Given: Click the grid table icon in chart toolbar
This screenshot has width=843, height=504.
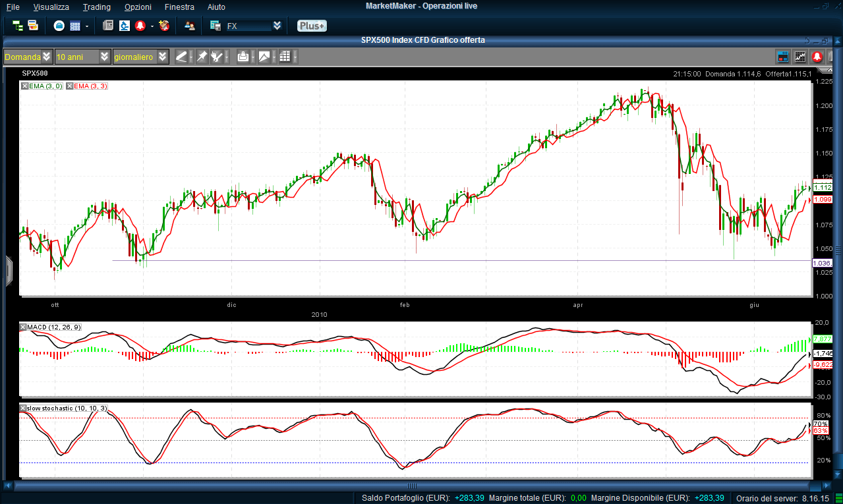Looking at the screenshot, I should point(285,57).
